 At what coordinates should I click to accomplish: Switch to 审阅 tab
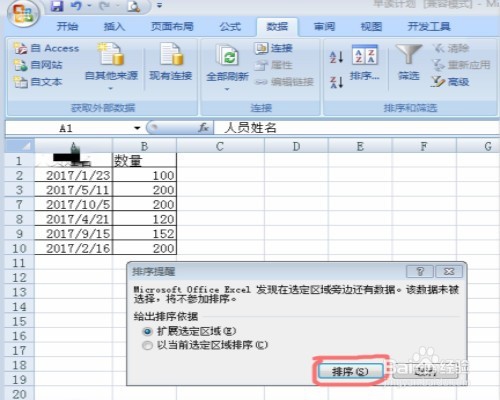[324, 26]
